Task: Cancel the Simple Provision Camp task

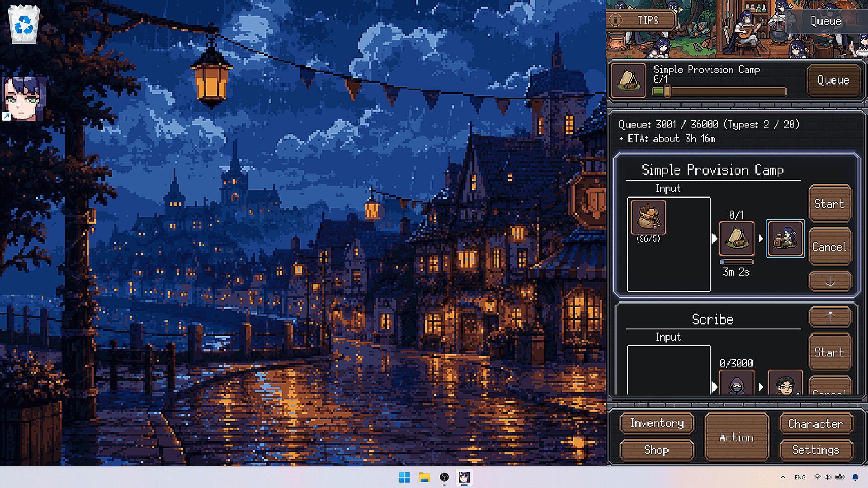Action: click(x=830, y=247)
